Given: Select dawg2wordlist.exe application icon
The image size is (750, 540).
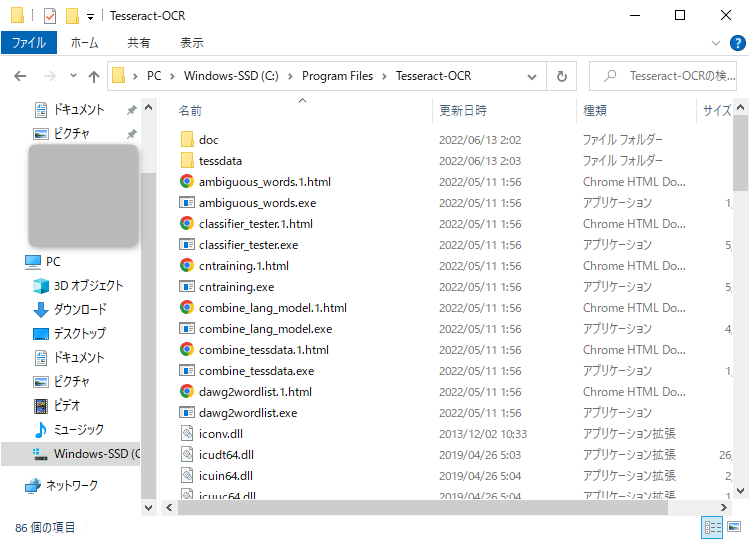Looking at the screenshot, I should coord(187,413).
